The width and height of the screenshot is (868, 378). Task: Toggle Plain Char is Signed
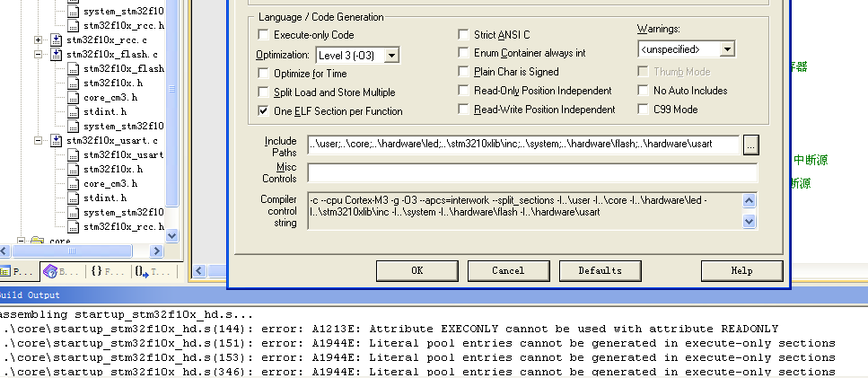point(463,72)
